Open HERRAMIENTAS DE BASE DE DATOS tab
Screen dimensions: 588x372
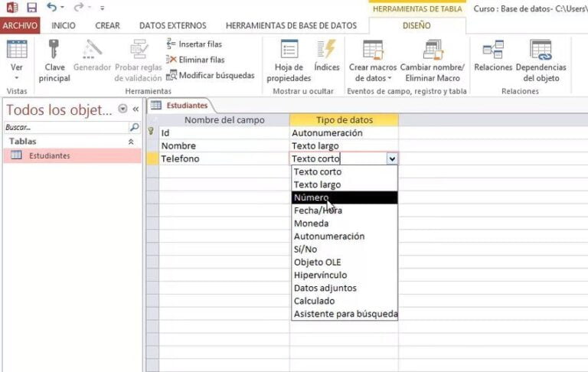tap(292, 25)
